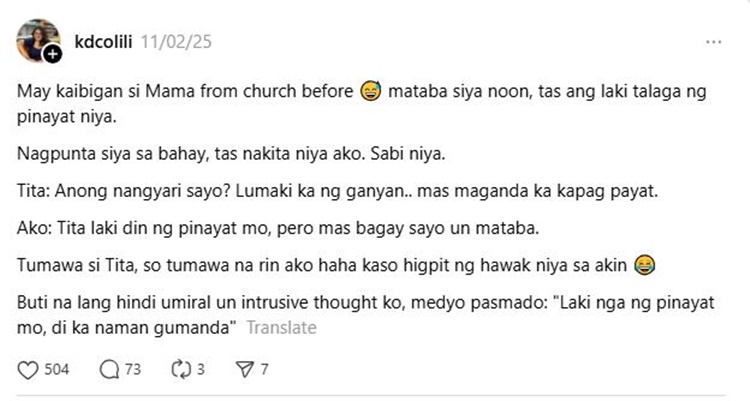Image resolution: width=750 pixels, height=401 pixels.
Task: Repost using the circular arrows icon
Action: pos(181,370)
